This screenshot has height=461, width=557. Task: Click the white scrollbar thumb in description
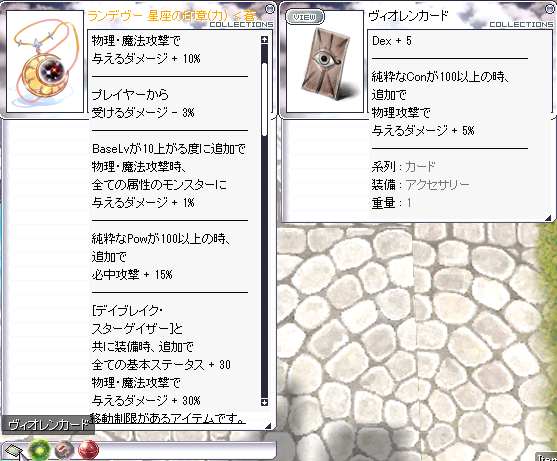point(264,99)
